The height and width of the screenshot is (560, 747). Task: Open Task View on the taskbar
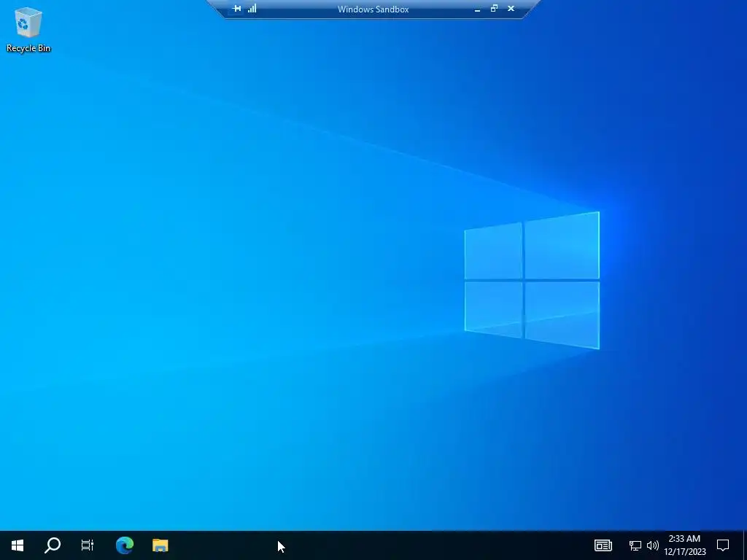pyautogui.click(x=88, y=545)
